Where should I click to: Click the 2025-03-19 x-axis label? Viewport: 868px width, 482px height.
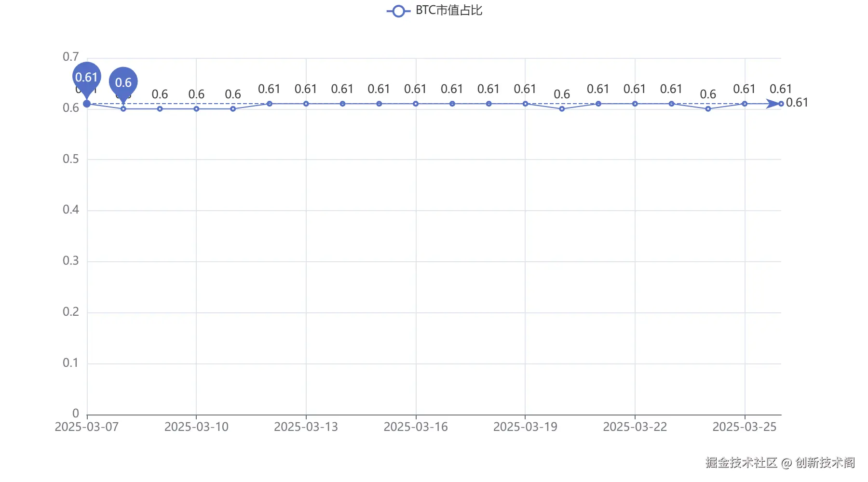[525, 427]
